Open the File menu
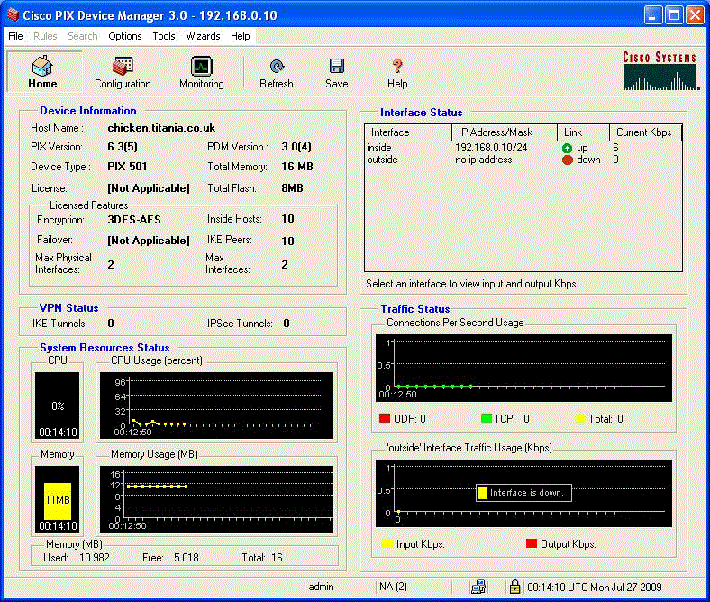710x602 pixels. point(16,36)
